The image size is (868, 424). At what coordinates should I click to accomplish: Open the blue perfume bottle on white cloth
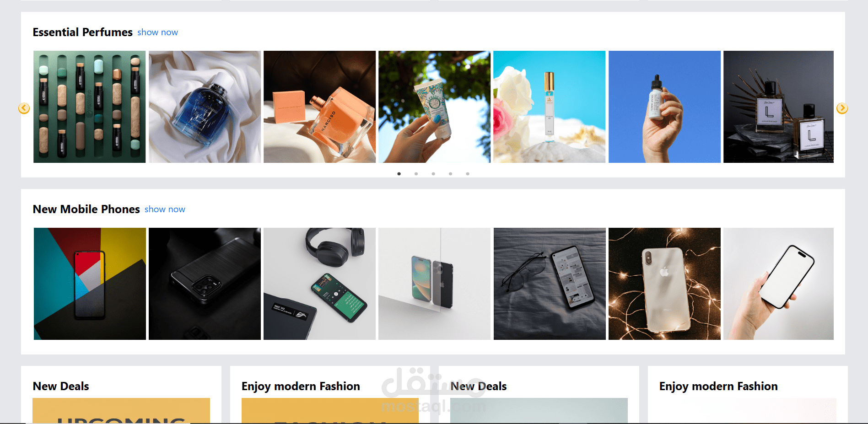click(x=205, y=107)
